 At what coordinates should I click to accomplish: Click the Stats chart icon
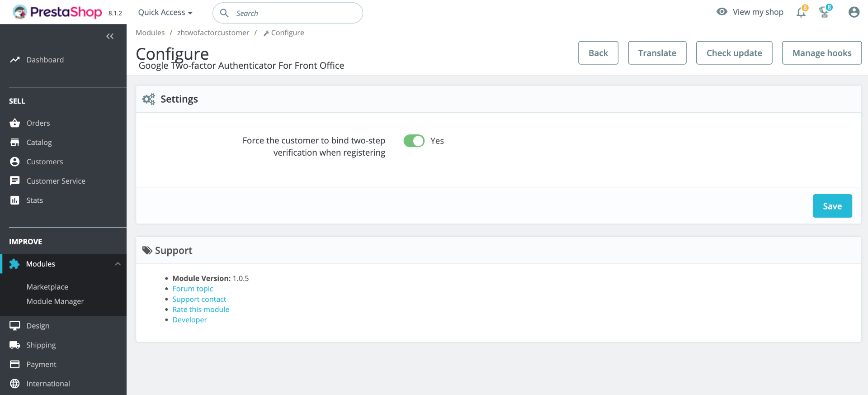15,200
